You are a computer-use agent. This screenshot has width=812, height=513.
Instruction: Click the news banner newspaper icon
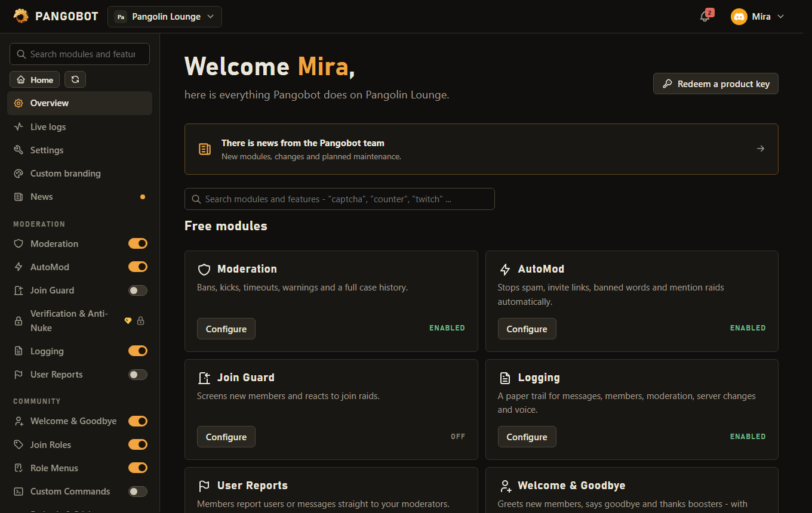pos(205,149)
